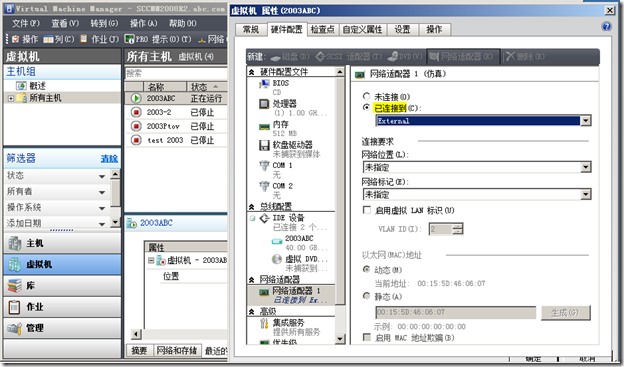624x367 pixels.
Task: Click the stopped status icon for 2003-2
Action: click(136, 112)
